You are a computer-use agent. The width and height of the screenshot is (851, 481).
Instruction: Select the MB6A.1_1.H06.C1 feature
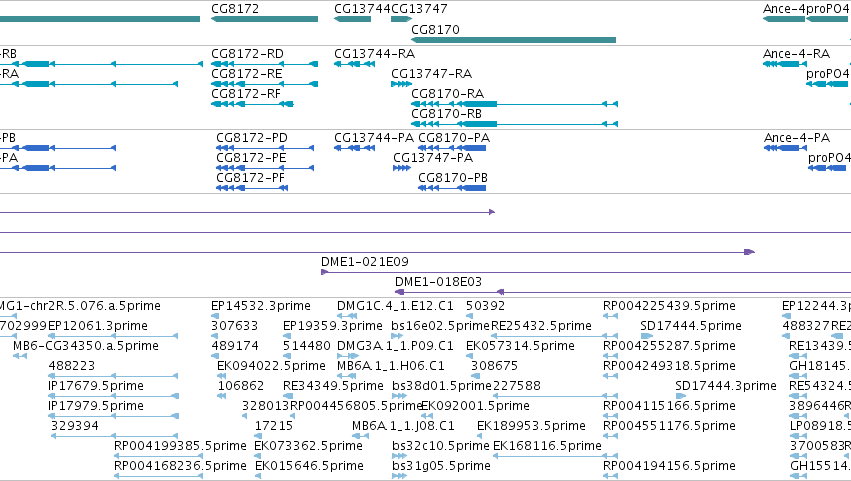(x=347, y=376)
